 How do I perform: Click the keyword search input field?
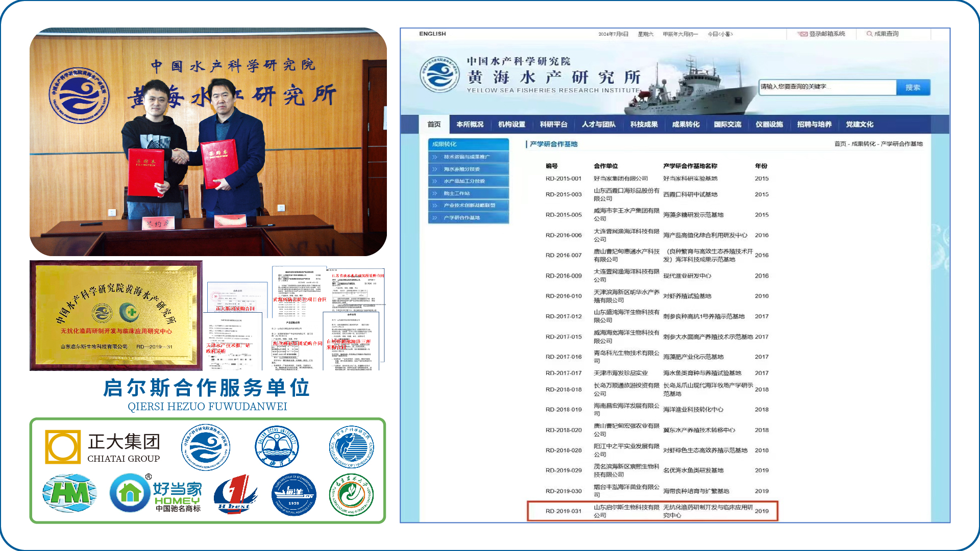click(x=827, y=87)
